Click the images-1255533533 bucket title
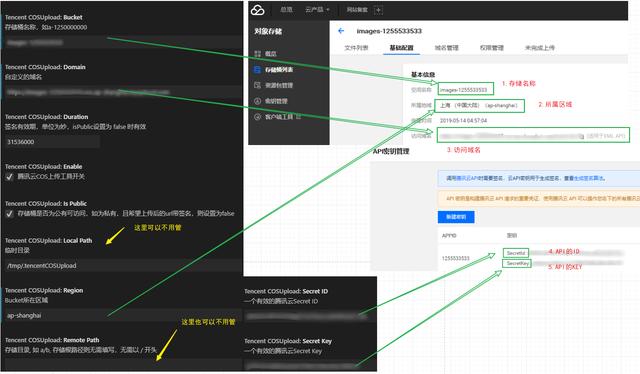This screenshot has height=374, width=640. coord(389,31)
